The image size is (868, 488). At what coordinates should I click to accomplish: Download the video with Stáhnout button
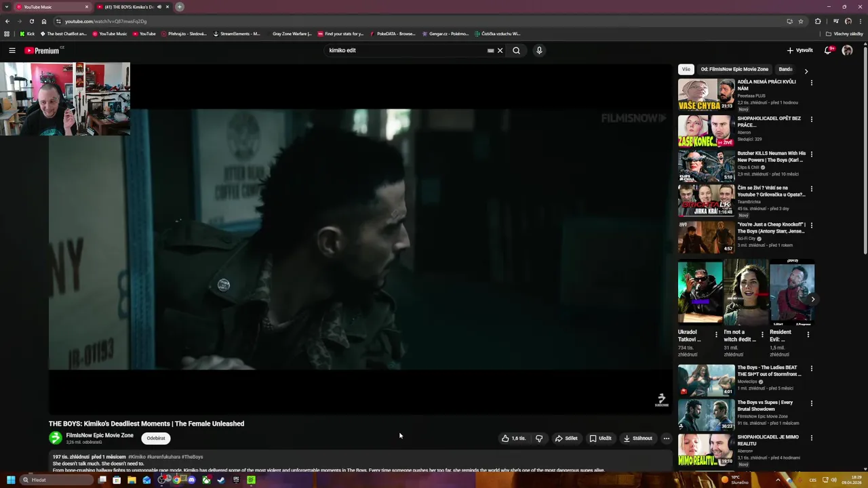[x=638, y=438]
